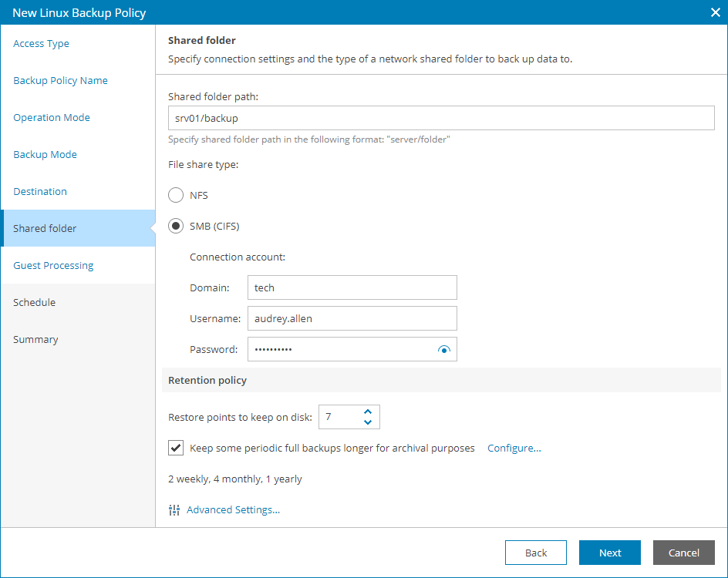Open the Backup Policy Name step

pos(59,80)
